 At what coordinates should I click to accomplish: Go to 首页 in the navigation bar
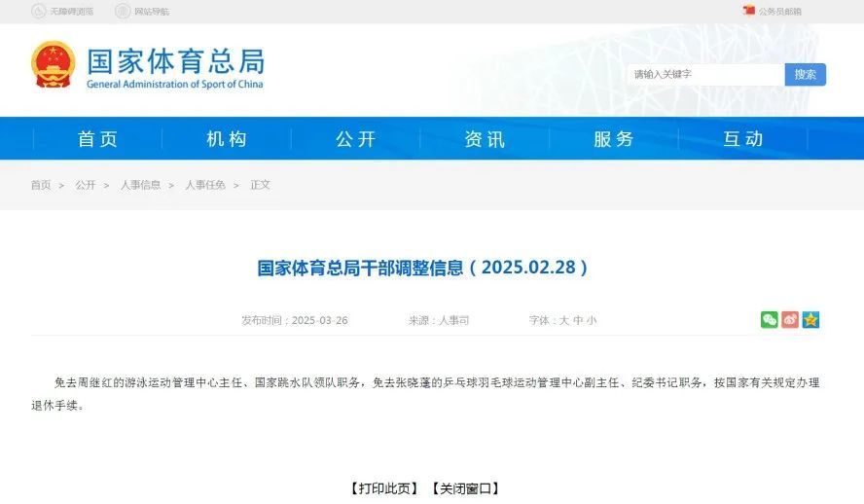click(98, 139)
